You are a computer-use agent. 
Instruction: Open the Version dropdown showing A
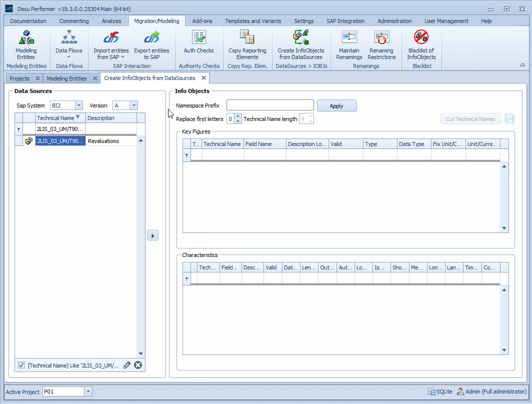point(133,105)
